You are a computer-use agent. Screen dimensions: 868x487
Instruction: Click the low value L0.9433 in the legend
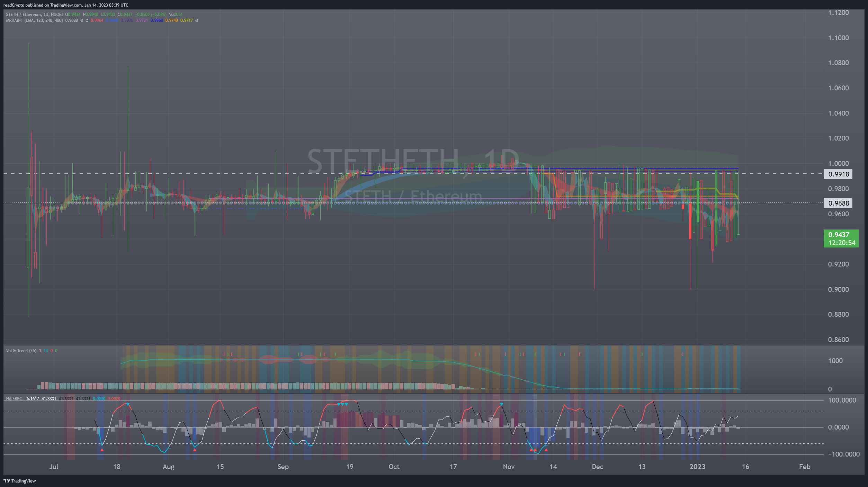pos(108,15)
